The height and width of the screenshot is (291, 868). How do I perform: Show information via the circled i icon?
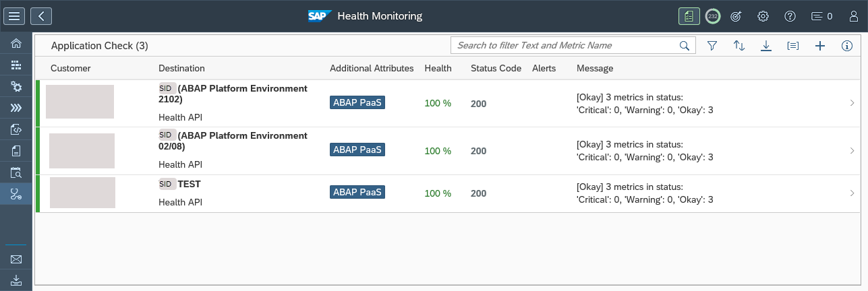pos(847,46)
